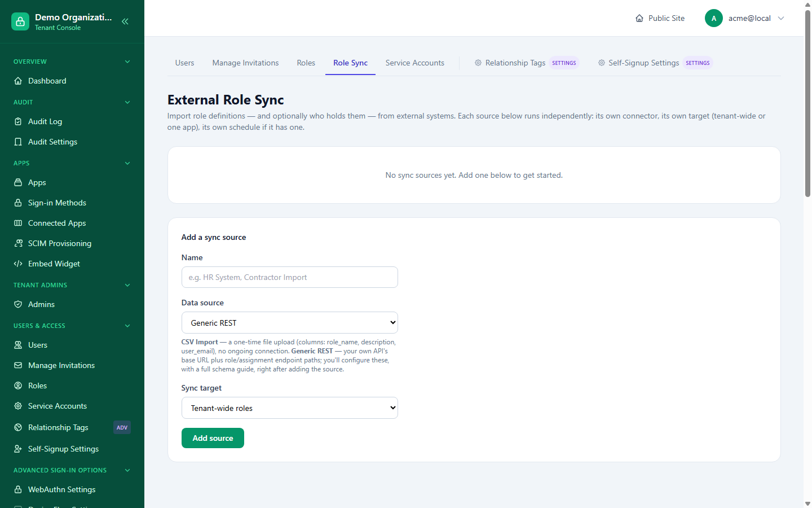The image size is (812, 508).
Task: Click the WebAuthn Settings lock icon
Action: [18, 489]
